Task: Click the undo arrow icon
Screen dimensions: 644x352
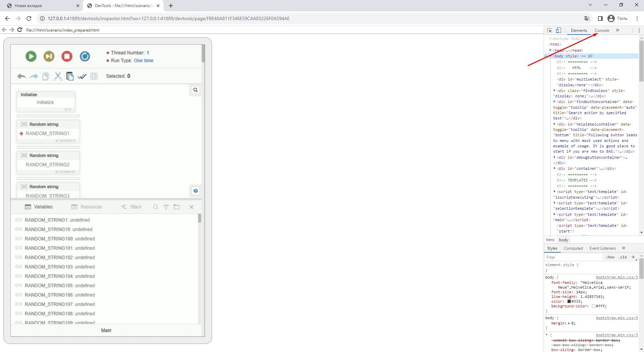Action: pos(21,77)
